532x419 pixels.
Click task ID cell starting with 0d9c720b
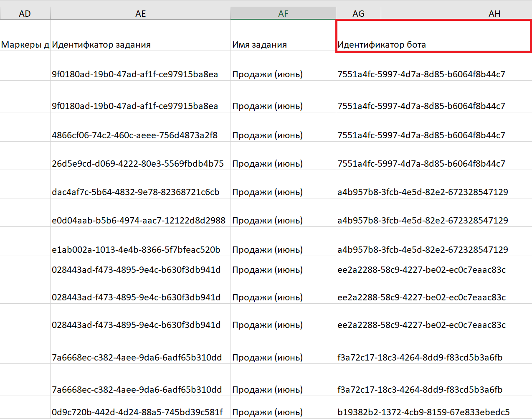pyautogui.click(x=140, y=412)
